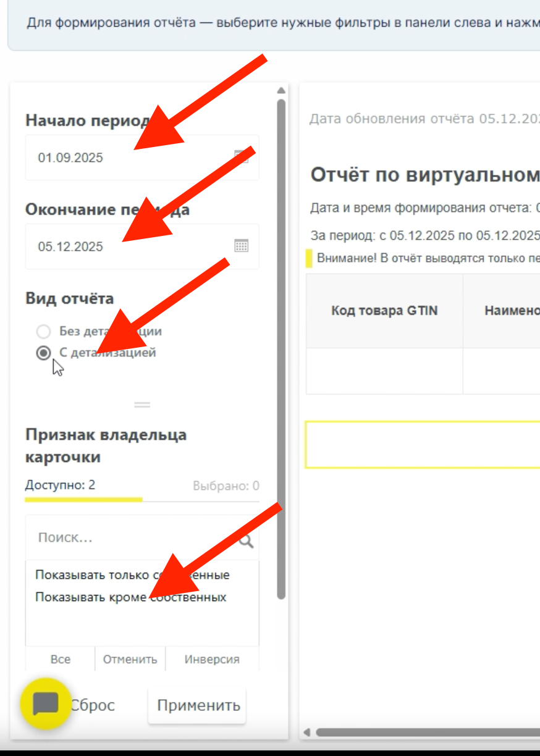Open the calendar picker for Окончание периода
Screen dimensions: 540x756
point(241,246)
